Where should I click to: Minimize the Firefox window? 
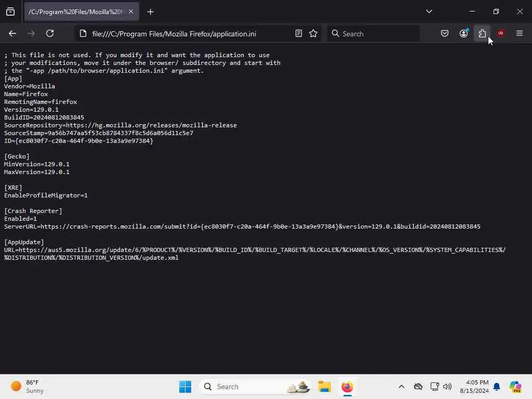tap(472, 11)
